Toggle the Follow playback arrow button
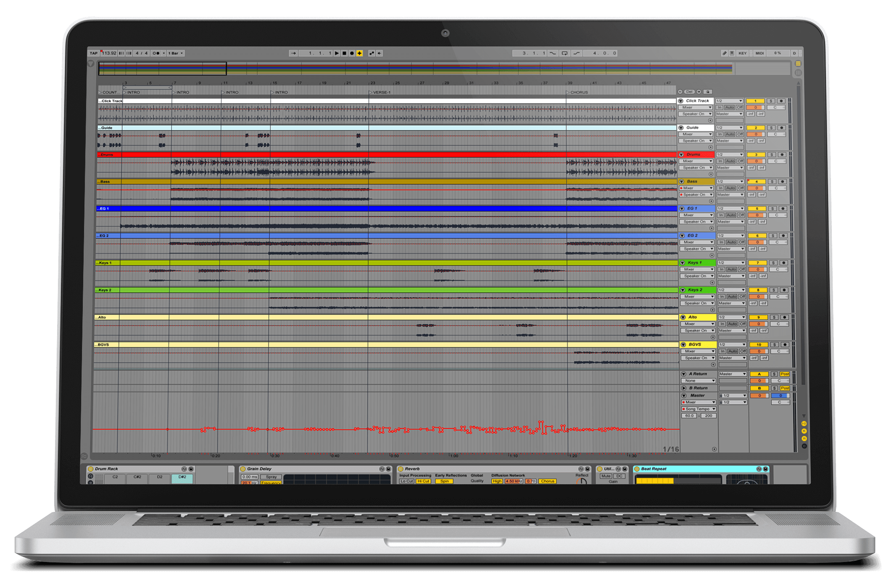The height and width of the screenshot is (588, 891). (293, 53)
